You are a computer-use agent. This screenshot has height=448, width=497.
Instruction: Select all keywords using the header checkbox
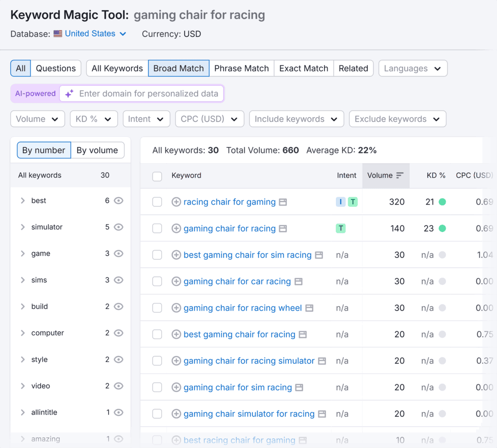coord(157,176)
